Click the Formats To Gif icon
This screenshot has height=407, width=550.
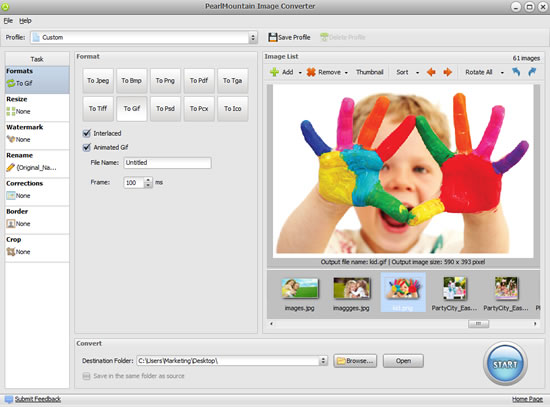pyautogui.click(x=11, y=84)
